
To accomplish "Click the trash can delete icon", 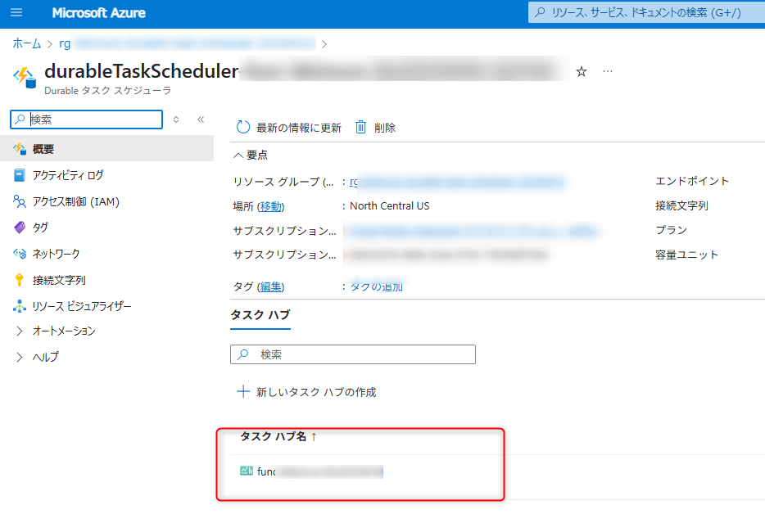I will 360,127.
